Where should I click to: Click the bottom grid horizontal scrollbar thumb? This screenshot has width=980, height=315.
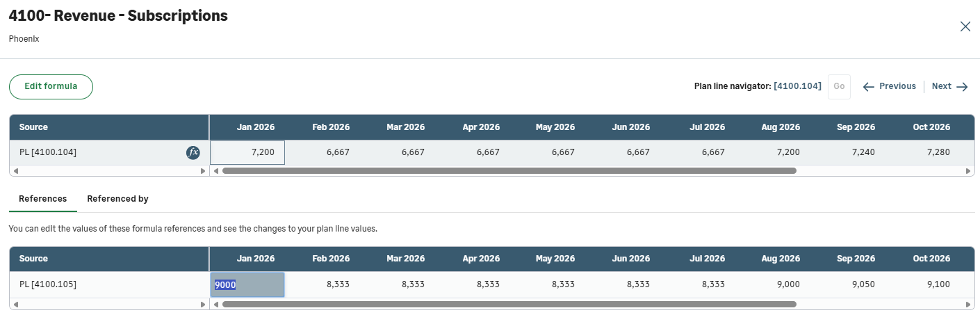(x=509, y=304)
